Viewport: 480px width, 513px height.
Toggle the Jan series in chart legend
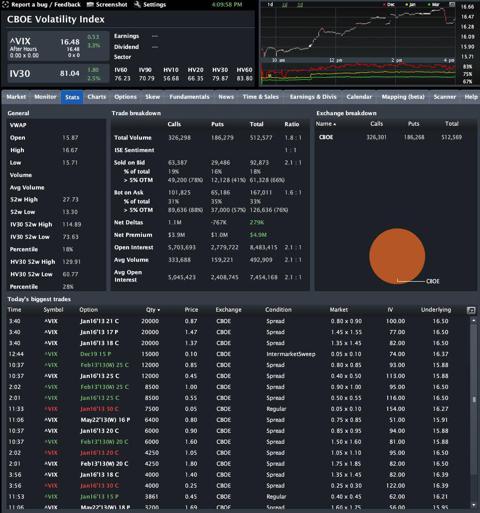(410, 5)
